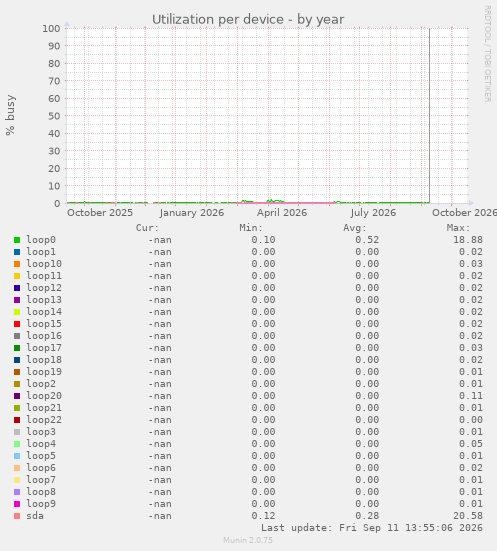Click the 'January 2026' x-axis label
Viewport: 497px width, 551px height.
click(192, 213)
